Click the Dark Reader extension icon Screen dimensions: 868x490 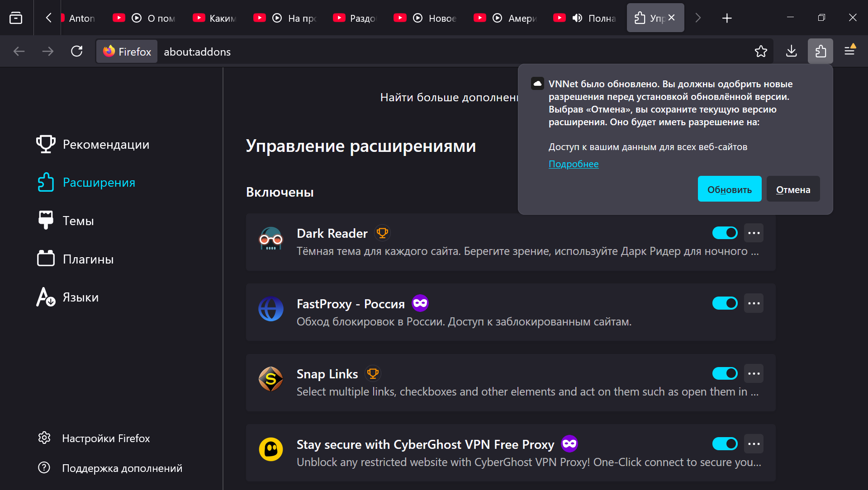pyautogui.click(x=271, y=239)
